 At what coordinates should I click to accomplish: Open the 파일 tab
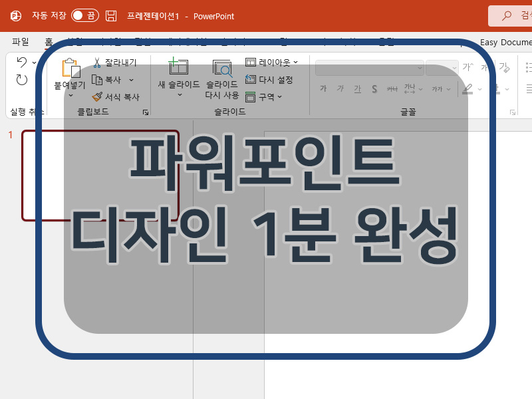pyautogui.click(x=21, y=42)
